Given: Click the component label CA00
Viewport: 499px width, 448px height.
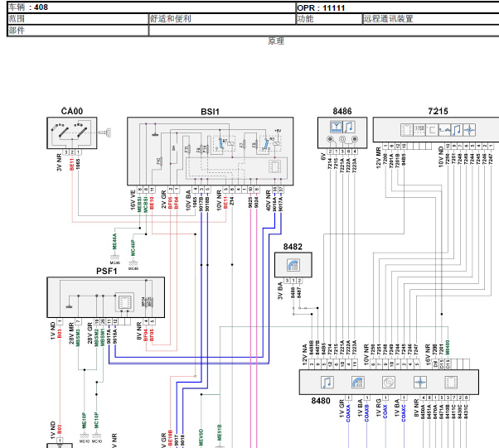Looking at the screenshot, I should (x=72, y=111).
